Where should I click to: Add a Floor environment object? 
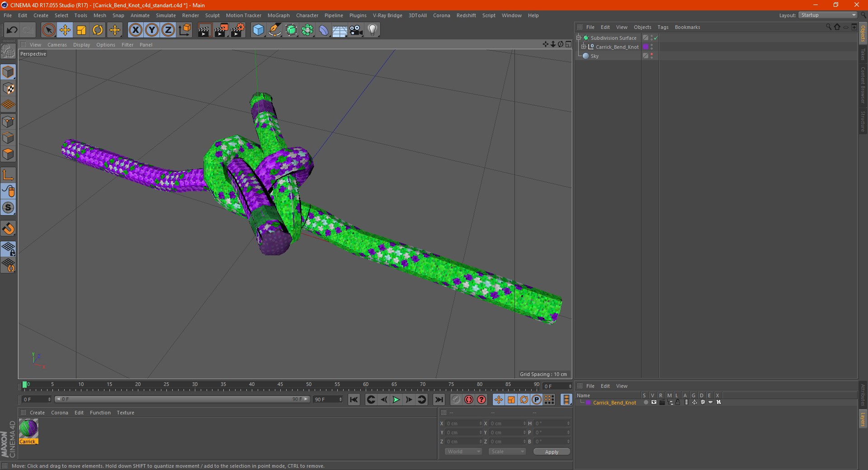click(x=340, y=30)
